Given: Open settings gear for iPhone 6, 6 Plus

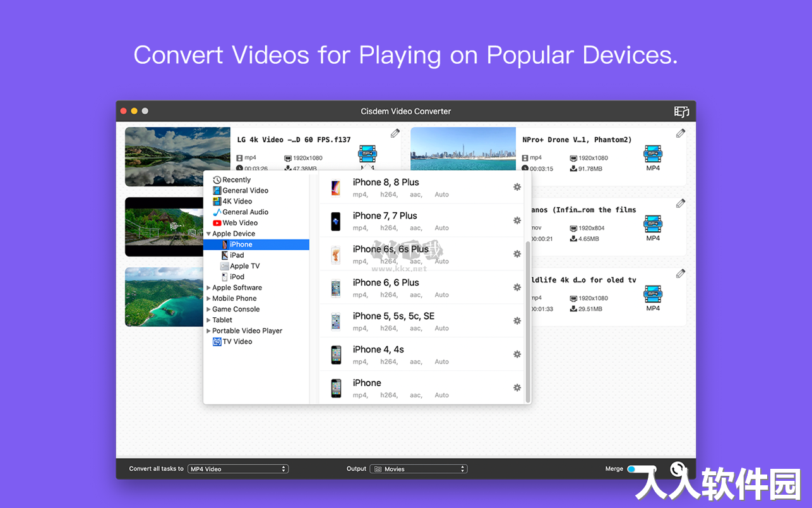Looking at the screenshot, I should [517, 287].
